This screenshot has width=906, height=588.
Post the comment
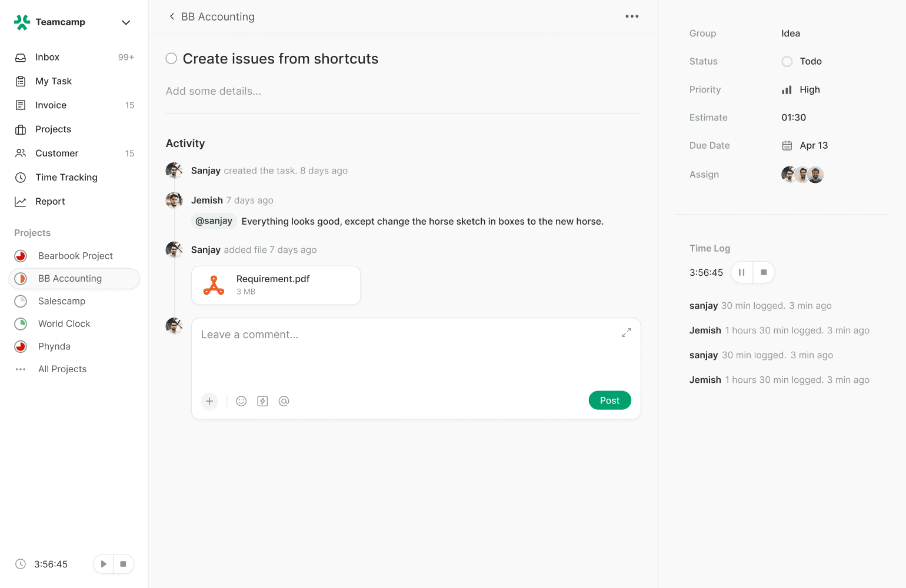pos(609,400)
